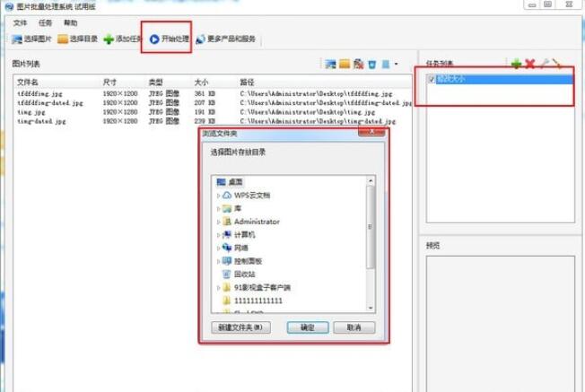Click the folder tree scrollbar down arrow
The width and height of the screenshot is (585, 392).
371,308
